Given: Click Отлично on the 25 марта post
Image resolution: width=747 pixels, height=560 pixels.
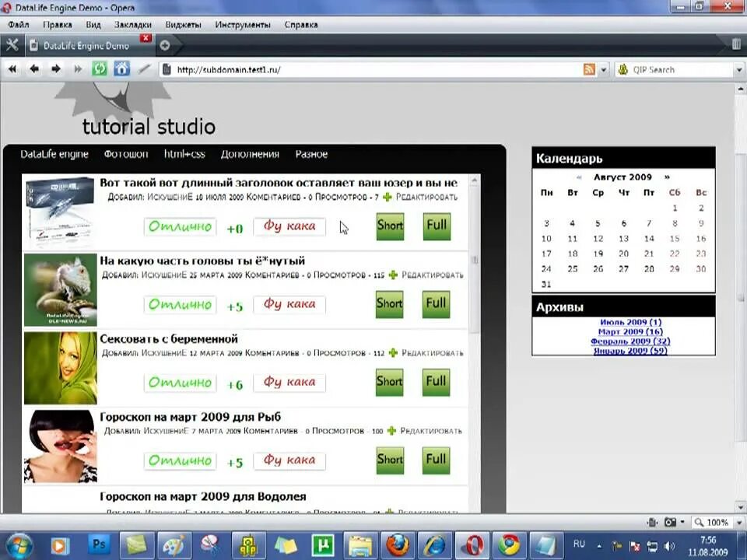Looking at the screenshot, I should click(x=180, y=305).
